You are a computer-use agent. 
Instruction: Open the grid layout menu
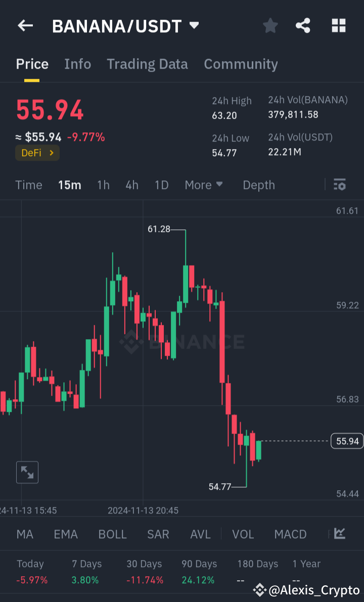click(x=338, y=26)
